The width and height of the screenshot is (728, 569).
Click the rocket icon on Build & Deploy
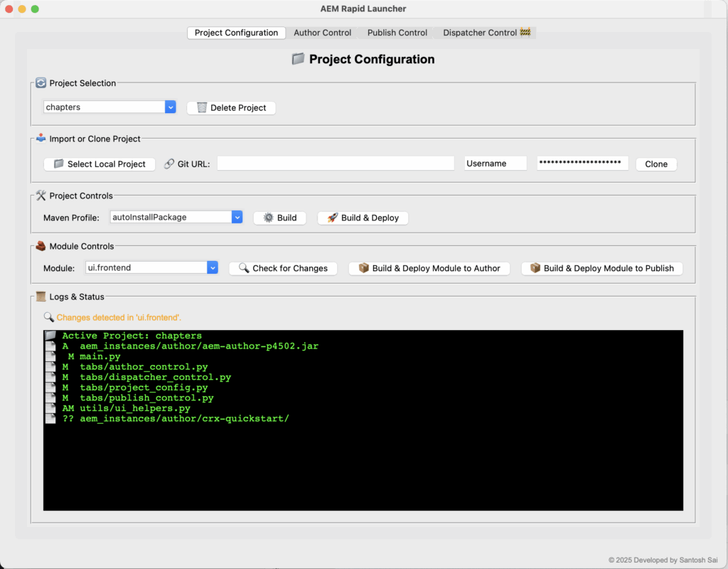[x=332, y=218]
